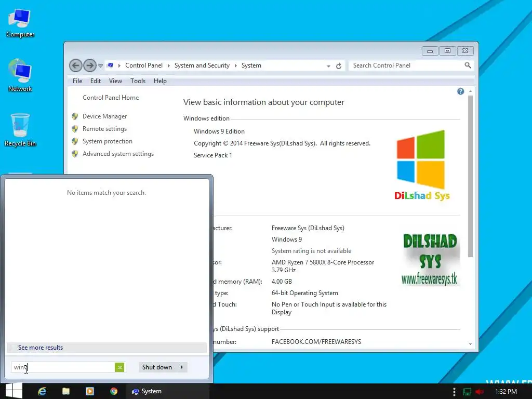
Task: Click System rating is not available
Action: click(311, 251)
